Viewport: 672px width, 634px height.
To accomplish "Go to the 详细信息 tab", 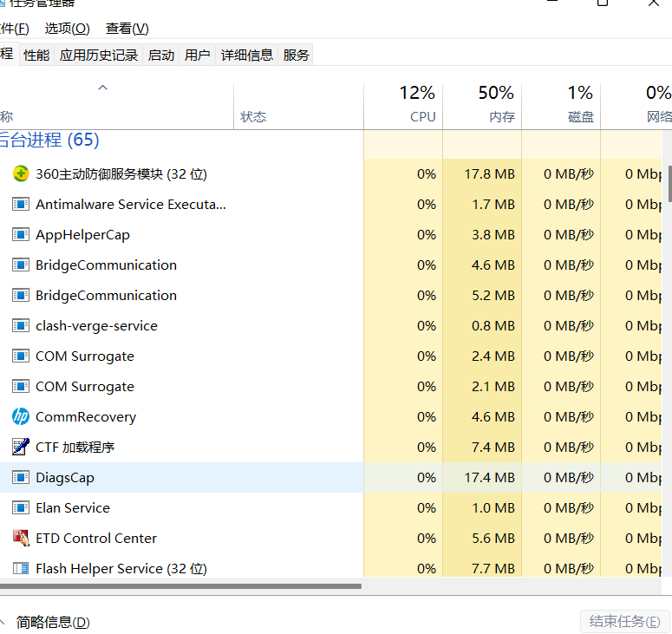I will [247, 55].
